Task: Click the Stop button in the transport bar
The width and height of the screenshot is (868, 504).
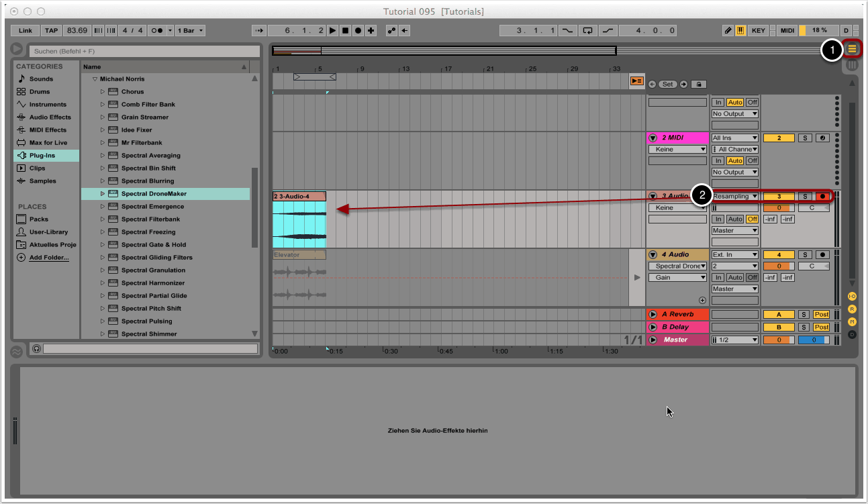Action: (345, 31)
